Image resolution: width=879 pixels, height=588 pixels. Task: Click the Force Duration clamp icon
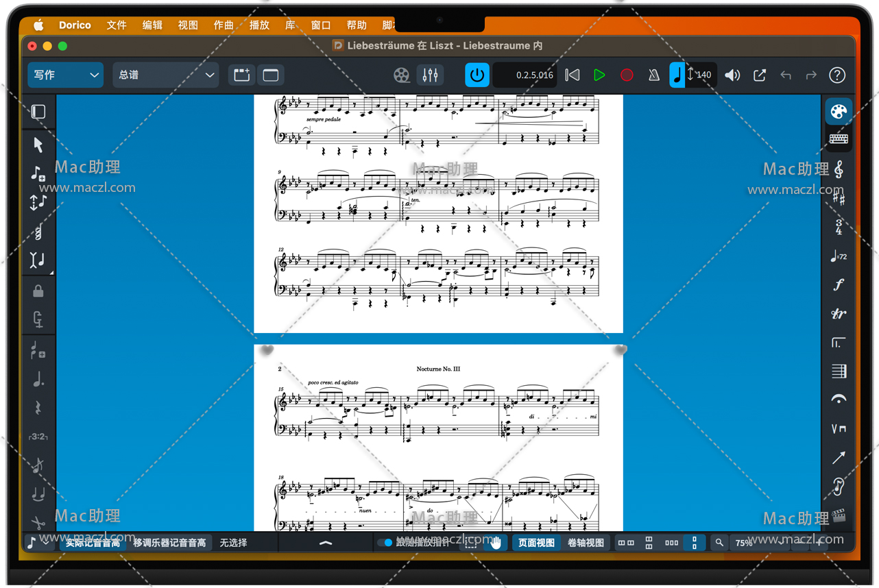tap(38, 319)
